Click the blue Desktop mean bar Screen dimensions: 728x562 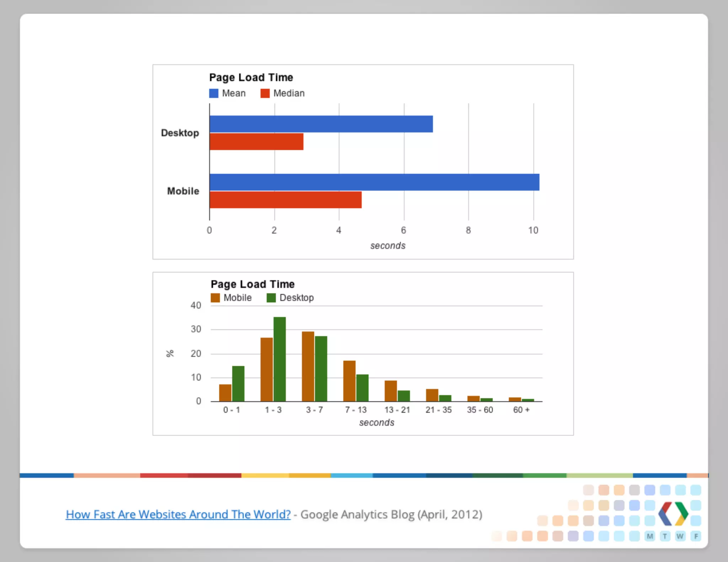click(321, 124)
